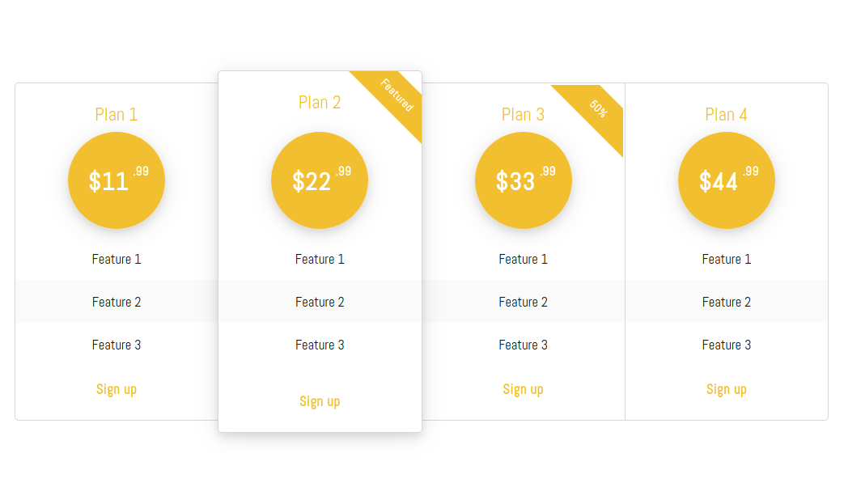Click Feature 1 in Plan 3

click(x=524, y=259)
